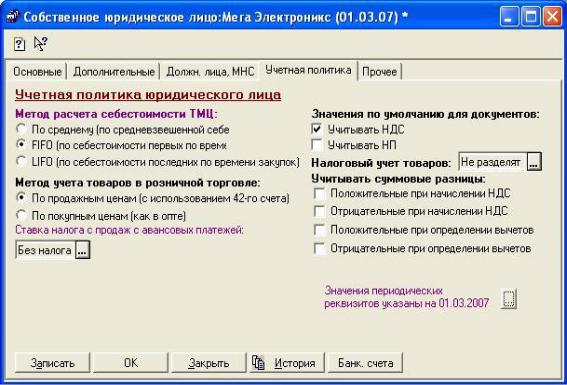This screenshot has width=567, height=385.
Task: Click the application icon in title bar
Action: tap(13, 17)
